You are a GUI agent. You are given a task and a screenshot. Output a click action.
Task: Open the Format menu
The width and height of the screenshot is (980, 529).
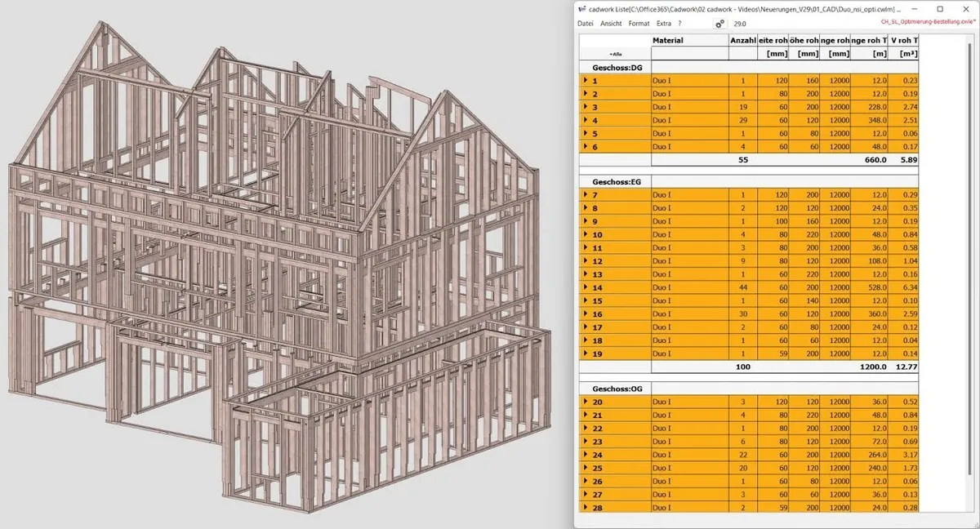click(639, 24)
